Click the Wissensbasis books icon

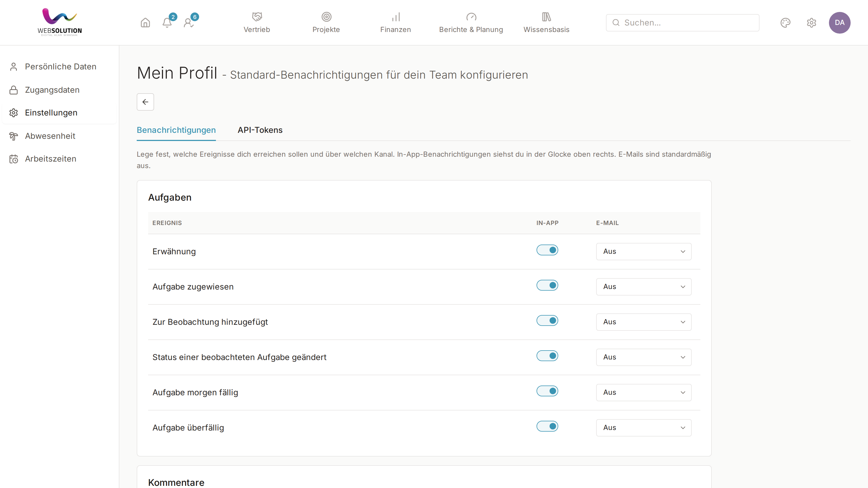(x=546, y=17)
